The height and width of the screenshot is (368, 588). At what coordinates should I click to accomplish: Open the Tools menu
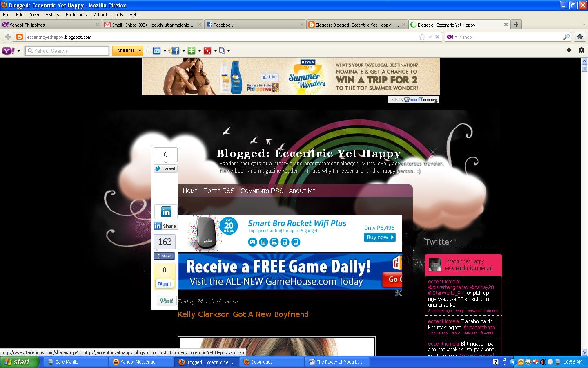(x=118, y=14)
